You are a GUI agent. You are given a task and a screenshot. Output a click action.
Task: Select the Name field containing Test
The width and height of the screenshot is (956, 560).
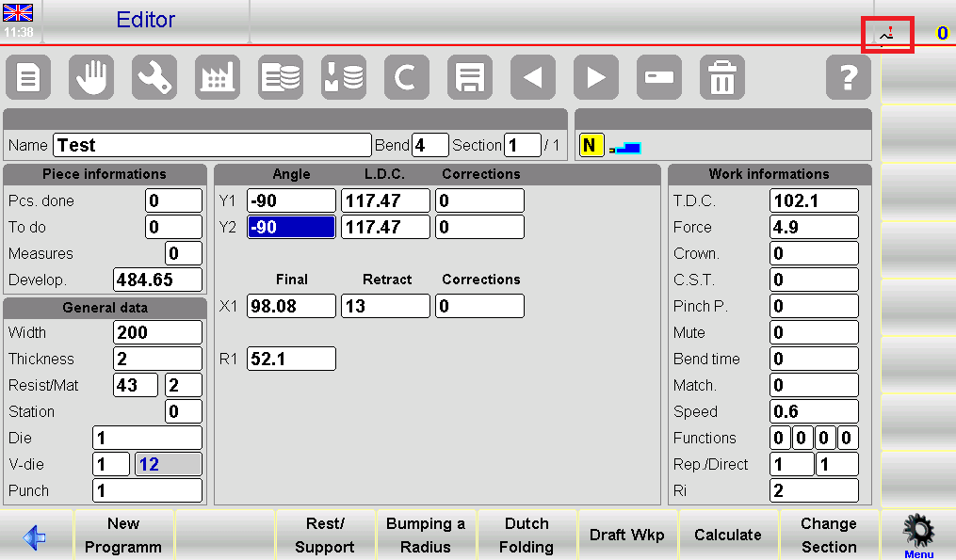[x=212, y=145]
